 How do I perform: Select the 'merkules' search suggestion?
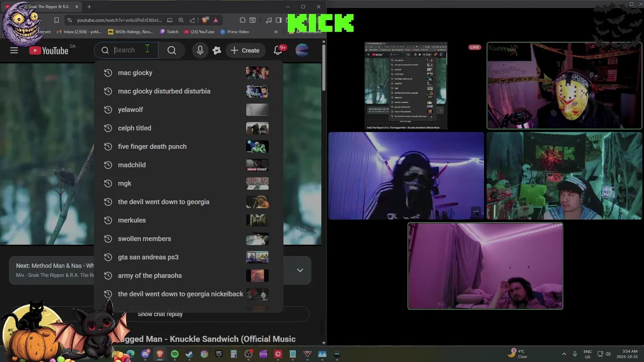[188, 220]
